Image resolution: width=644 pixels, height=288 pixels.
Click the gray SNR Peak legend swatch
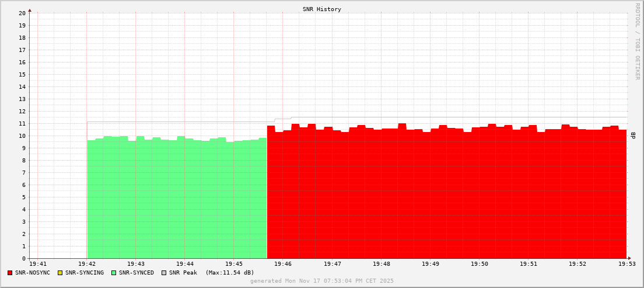(x=164, y=273)
